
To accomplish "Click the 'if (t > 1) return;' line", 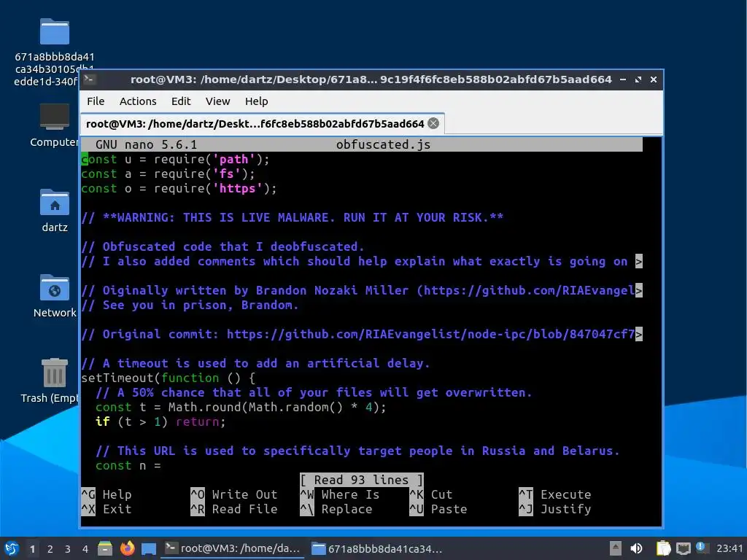I will coord(160,422).
